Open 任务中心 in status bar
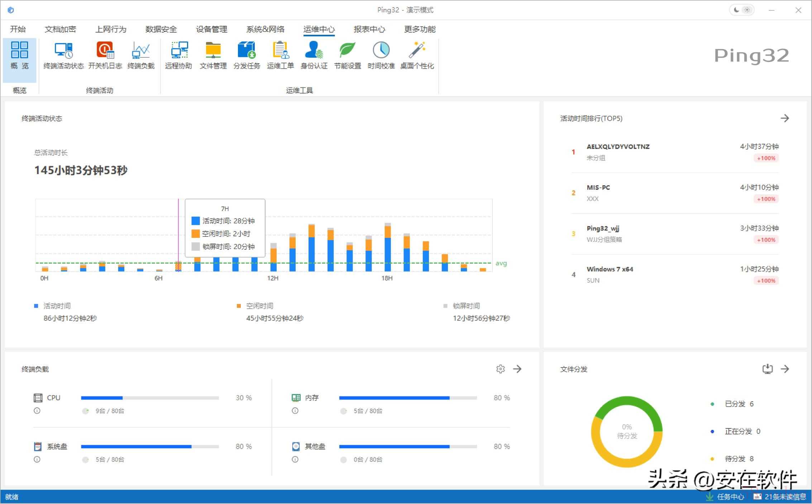The image size is (812, 504). click(725, 497)
